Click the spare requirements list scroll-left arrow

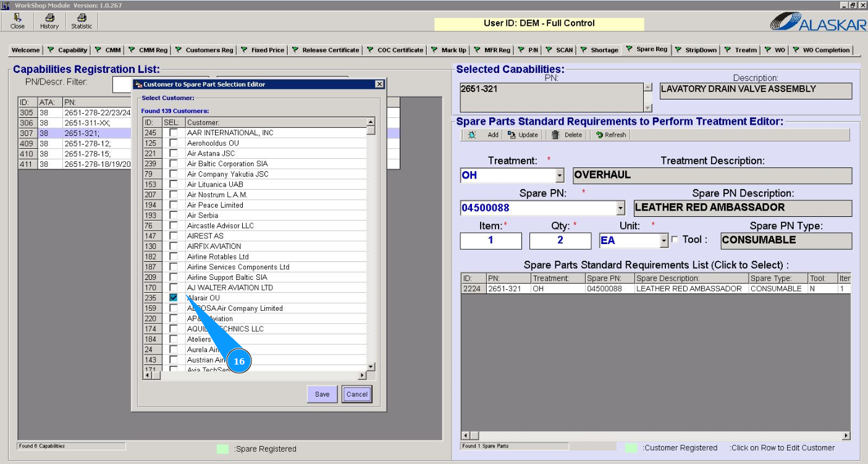point(466,436)
